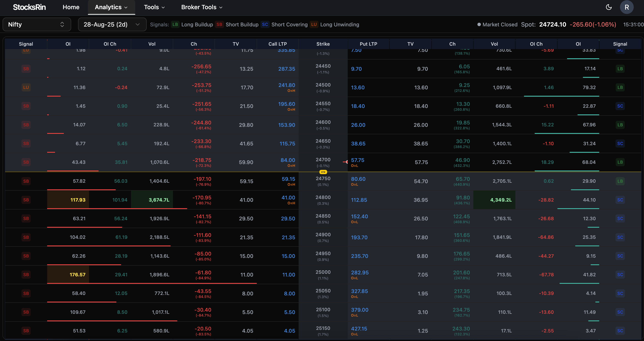Image resolution: width=644 pixels, height=341 pixels.
Task: Click the StocksRin logo
Action: (29, 7)
